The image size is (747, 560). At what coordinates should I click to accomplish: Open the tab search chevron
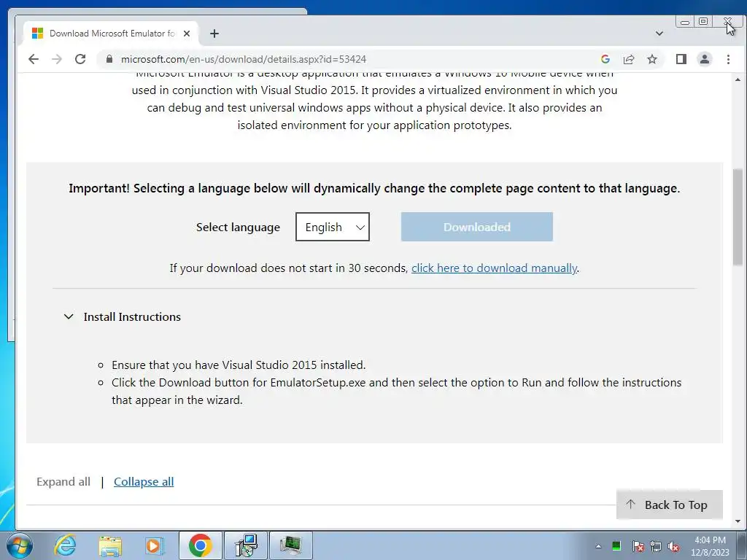coord(659,34)
